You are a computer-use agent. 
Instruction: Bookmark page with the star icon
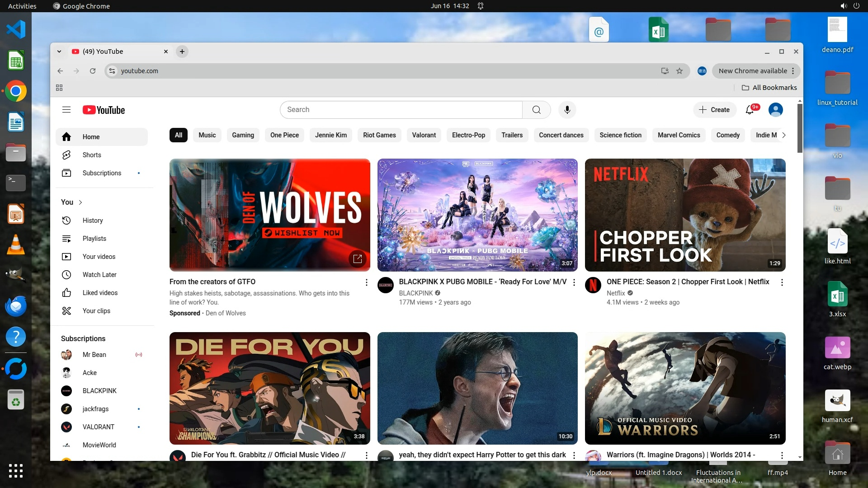(679, 71)
